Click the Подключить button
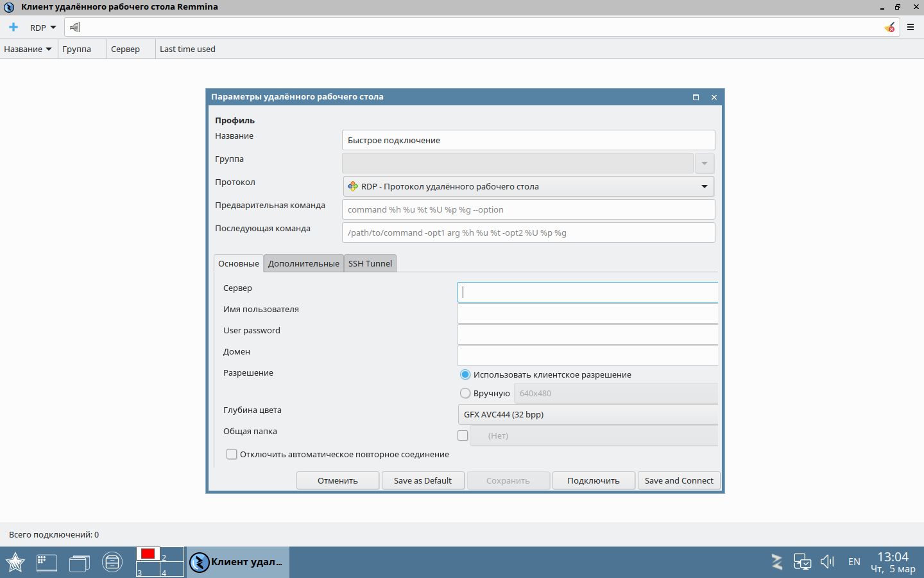 pyautogui.click(x=594, y=480)
